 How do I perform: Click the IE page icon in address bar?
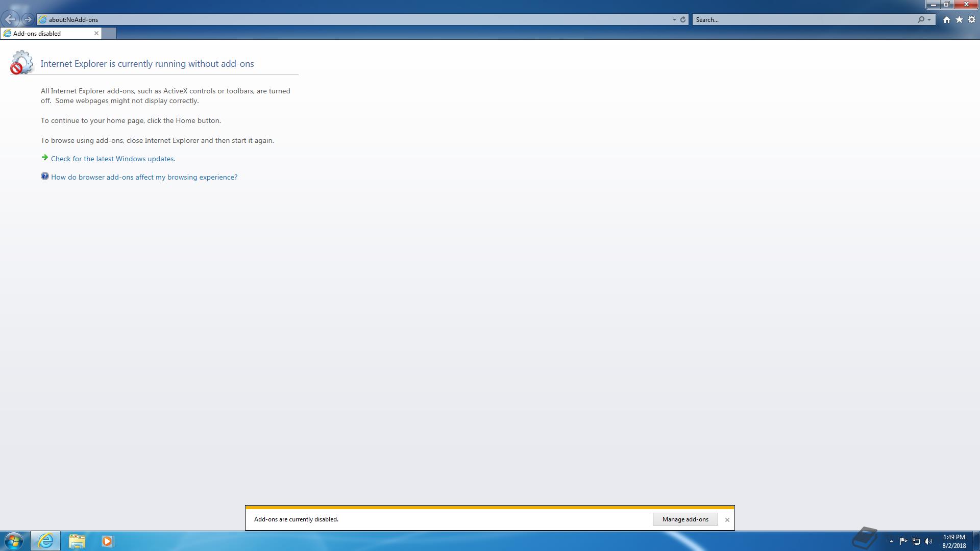click(43, 19)
